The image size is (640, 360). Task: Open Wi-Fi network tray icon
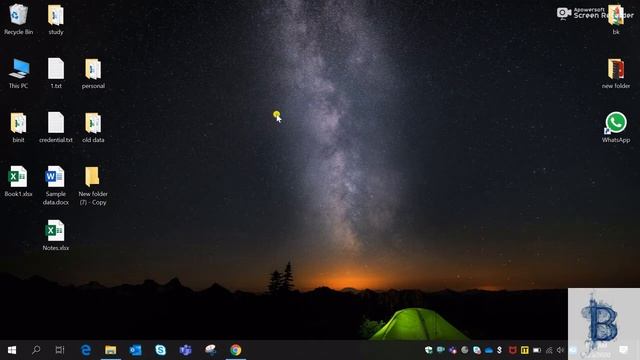coord(549,350)
